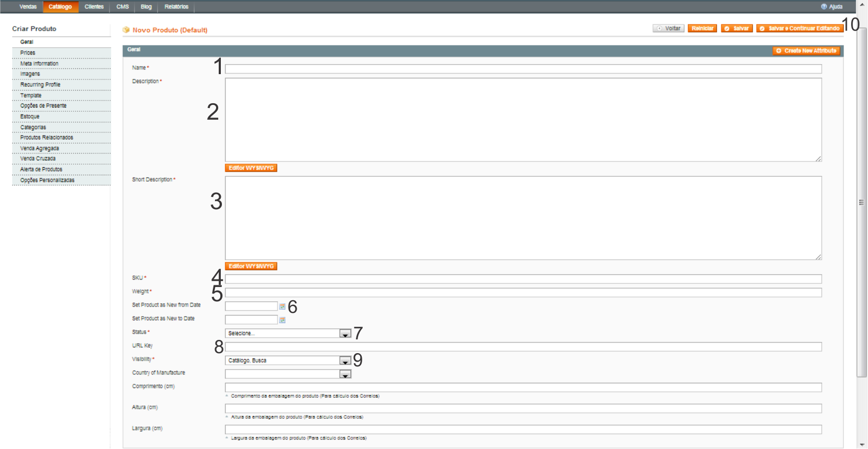Click the Novo Produto box icon
Image resolution: width=868 pixels, height=449 pixels.
pyautogui.click(x=126, y=30)
